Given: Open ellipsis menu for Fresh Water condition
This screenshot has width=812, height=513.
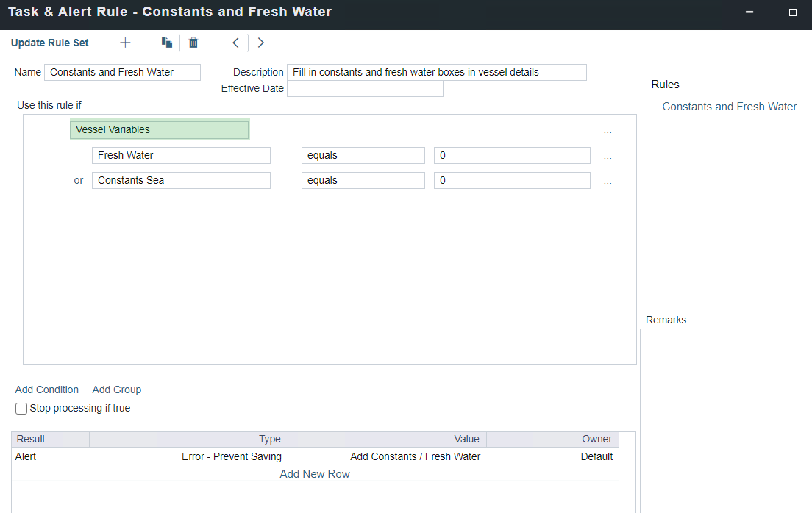Looking at the screenshot, I should coord(607,156).
